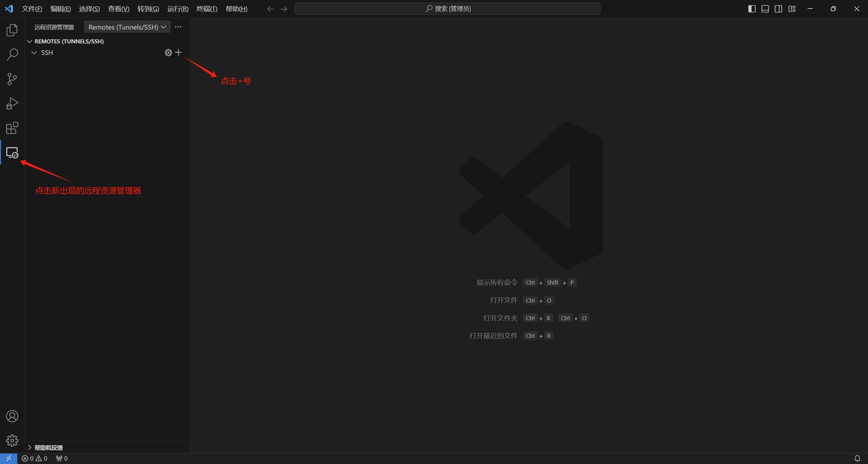Toggle the bottom panel layout button
868x464 pixels.
tap(765, 9)
